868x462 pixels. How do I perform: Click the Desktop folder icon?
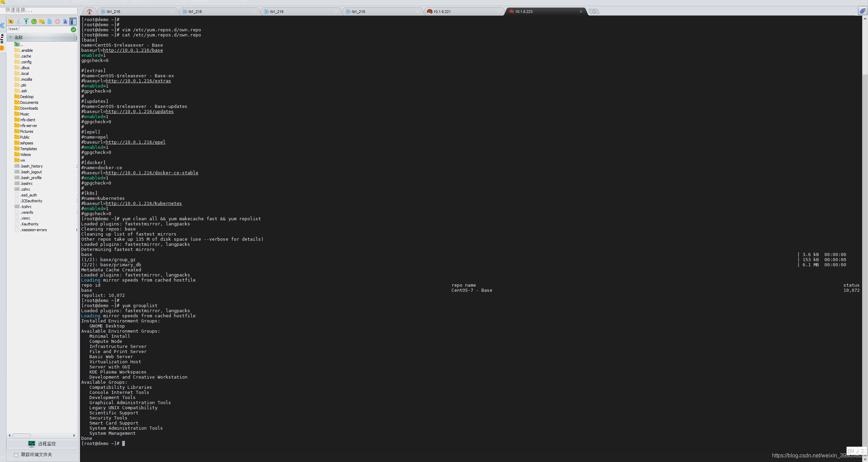(x=17, y=97)
